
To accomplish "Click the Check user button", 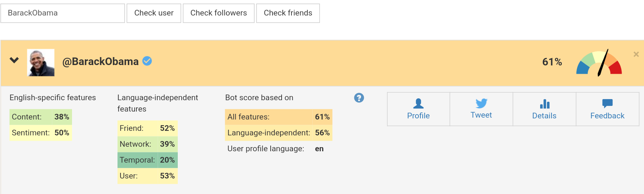I will click(x=154, y=13).
